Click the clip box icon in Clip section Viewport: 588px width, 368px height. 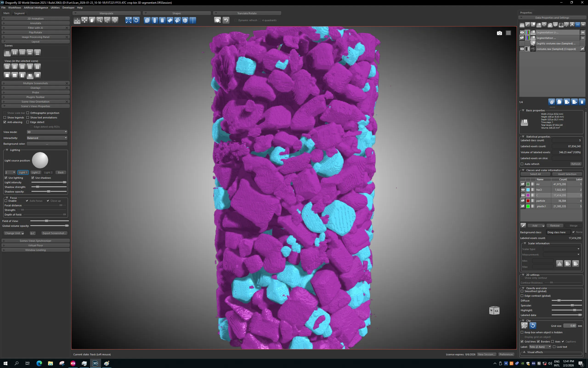coord(524,326)
